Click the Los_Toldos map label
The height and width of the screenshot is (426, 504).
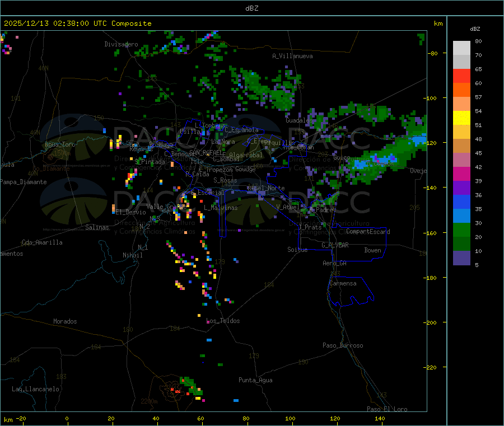[223, 321]
